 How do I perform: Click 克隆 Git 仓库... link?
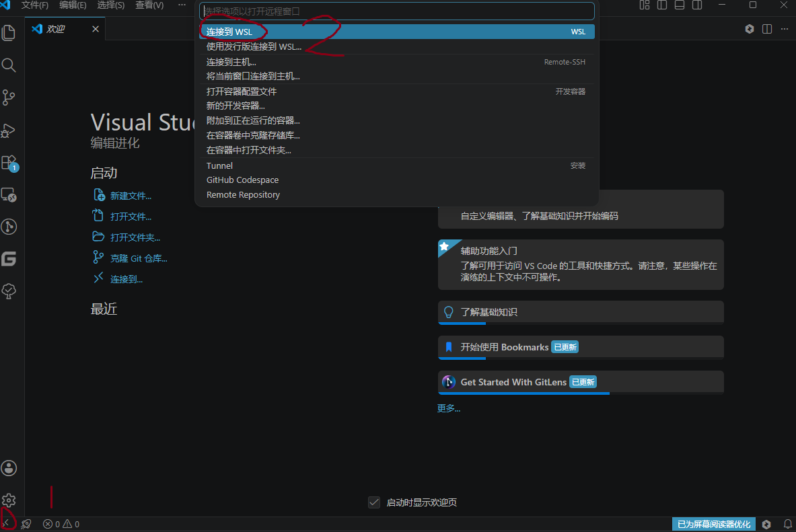[x=139, y=258]
